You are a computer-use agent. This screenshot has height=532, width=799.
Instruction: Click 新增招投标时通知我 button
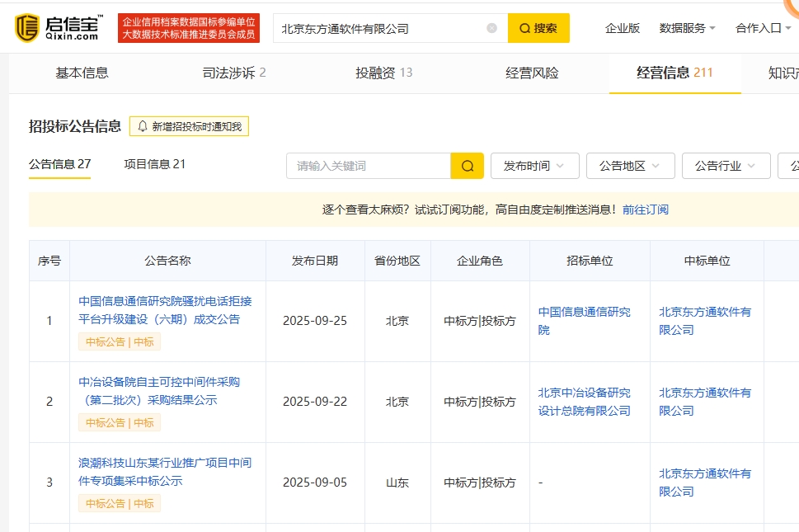pos(189,126)
